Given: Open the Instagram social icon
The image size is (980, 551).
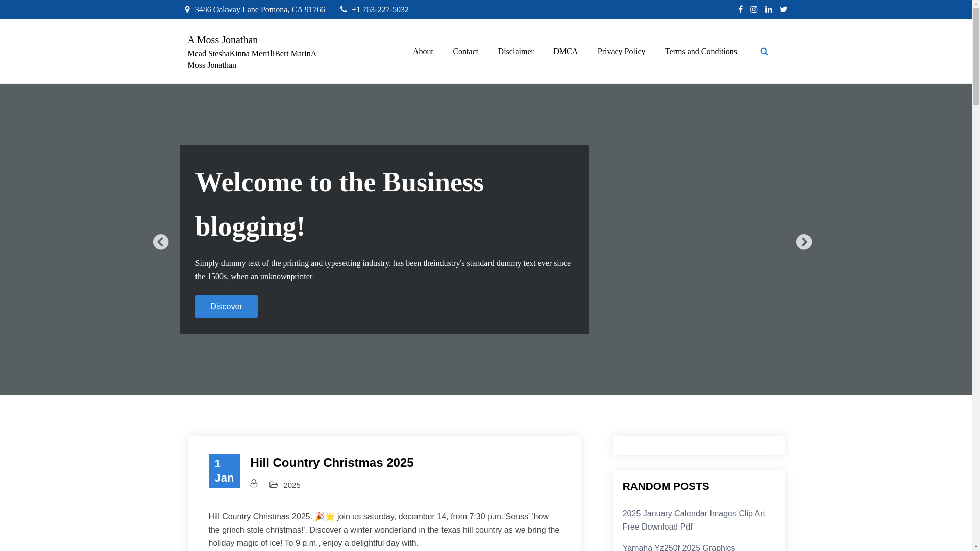Looking at the screenshot, I should tap(754, 9).
